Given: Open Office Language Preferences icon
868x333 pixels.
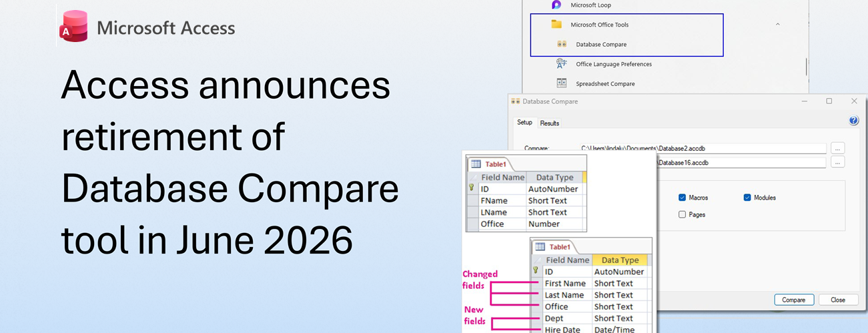Looking at the screenshot, I should [562, 64].
